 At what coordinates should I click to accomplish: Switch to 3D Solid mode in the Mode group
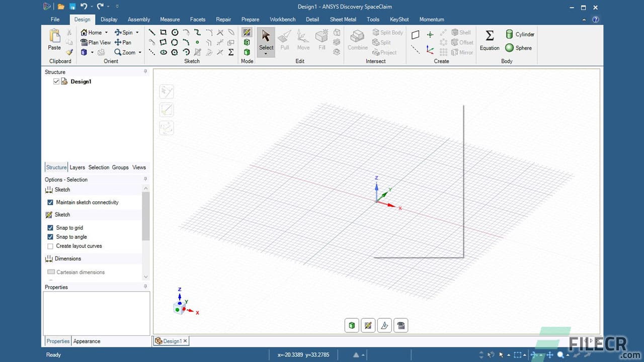pyautogui.click(x=247, y=52)
